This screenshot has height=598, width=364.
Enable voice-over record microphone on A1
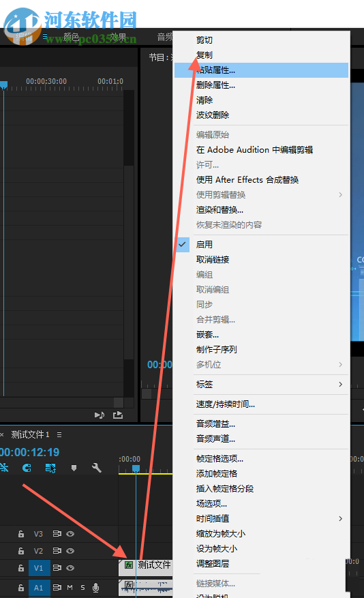point(95,588)
